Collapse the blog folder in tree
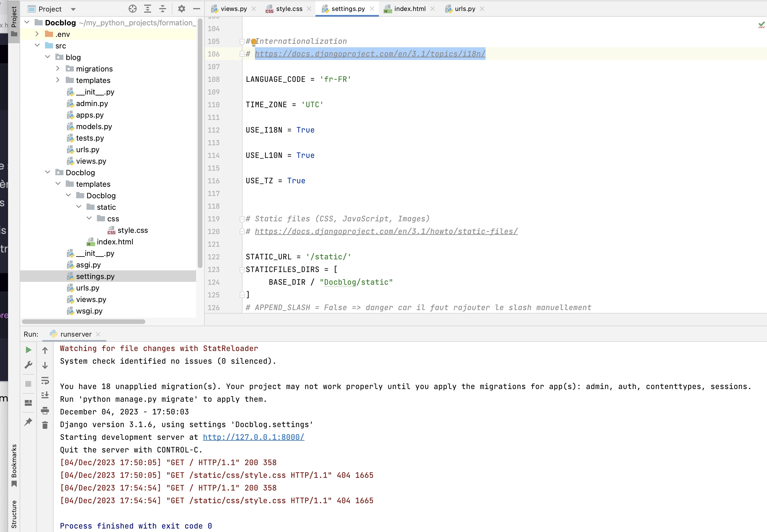Screen dimensions: 767x532 click(x=48, y=57)
